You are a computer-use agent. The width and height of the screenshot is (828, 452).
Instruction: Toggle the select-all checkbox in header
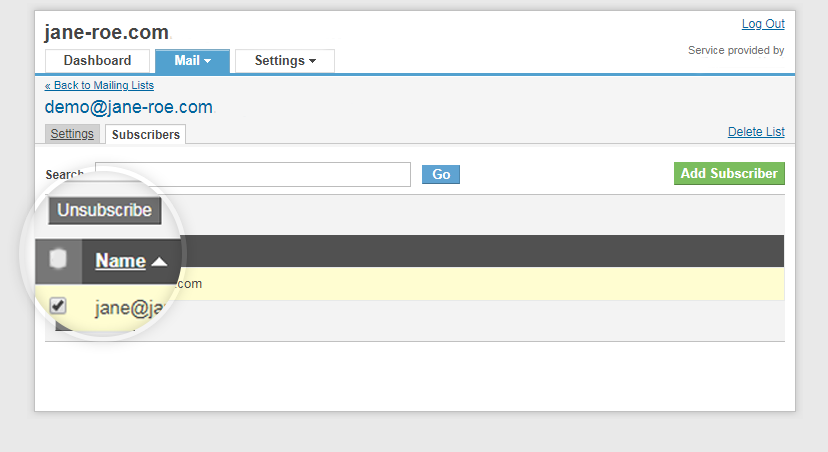tap(58, 259)
